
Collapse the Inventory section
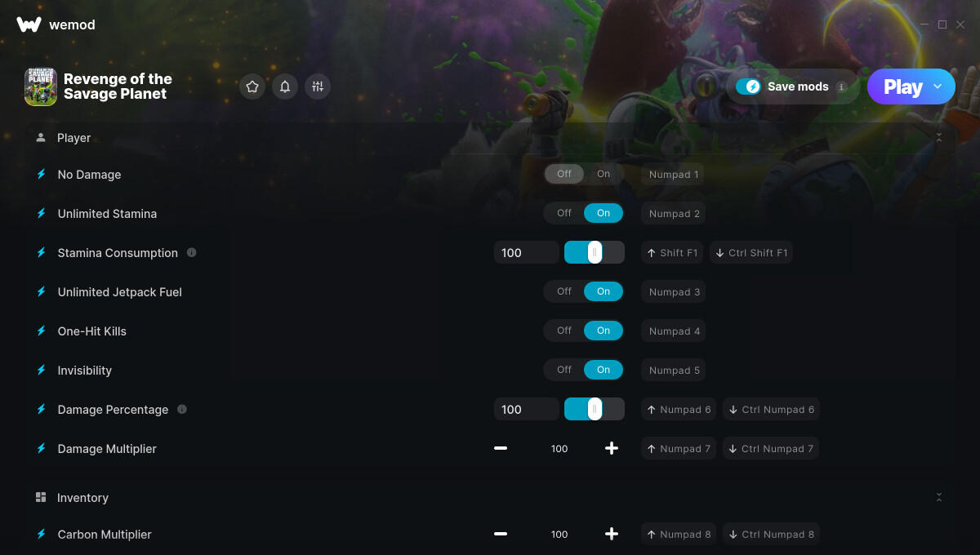click(939, 498)
